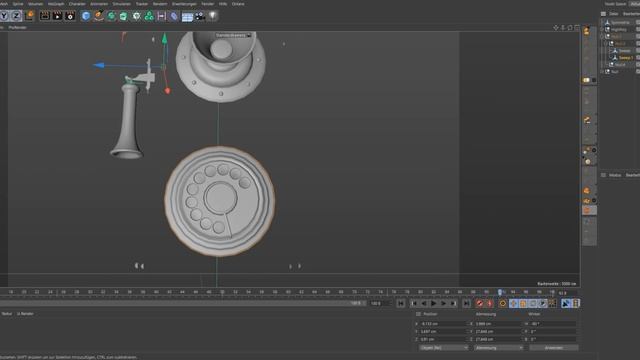Toggle the Y axis lock icon
The image size is (640, 360).
pyautogui.click(x=4, y=16)
